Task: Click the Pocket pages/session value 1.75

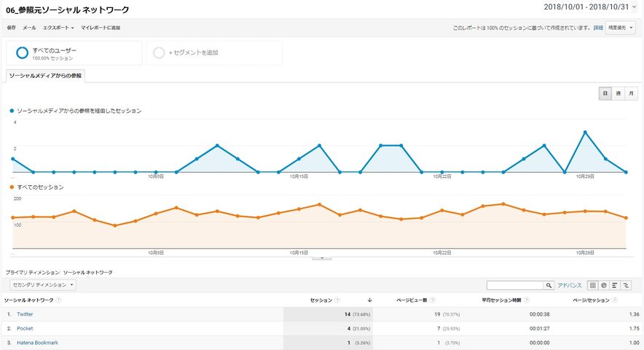Action: tap(635, 329)
